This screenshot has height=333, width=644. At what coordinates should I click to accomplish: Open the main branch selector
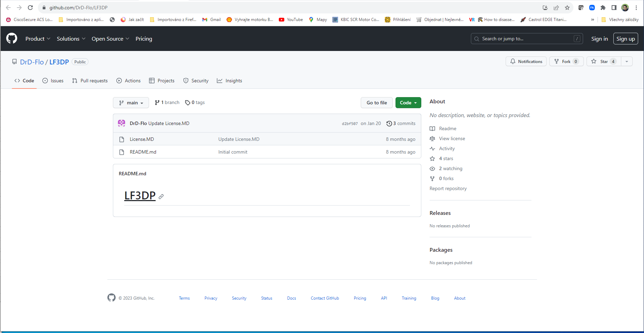point(131,103)
